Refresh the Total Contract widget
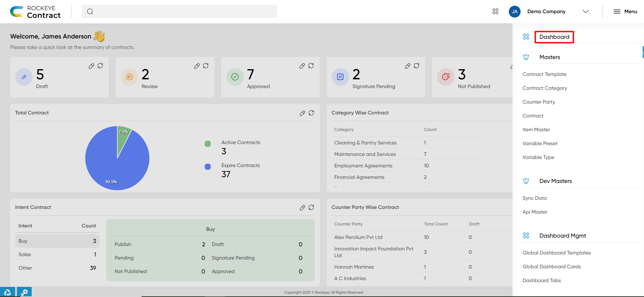The width and height of the screenshot is (644, 297). 311,113
